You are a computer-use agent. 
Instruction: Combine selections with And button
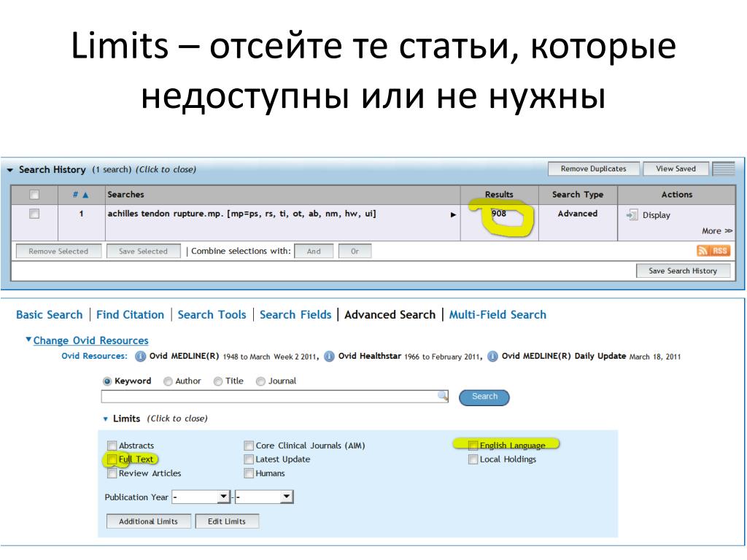point(314,251)
